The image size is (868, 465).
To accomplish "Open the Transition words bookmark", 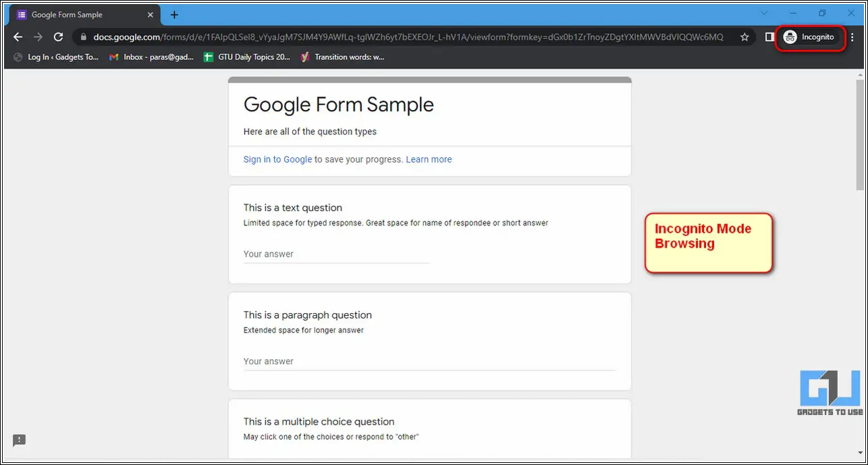I will click(342, 57).
